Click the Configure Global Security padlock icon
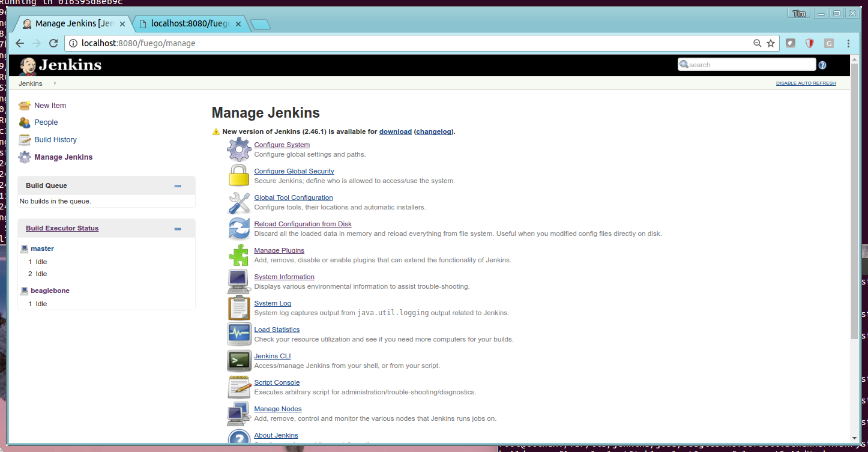Image resolution: width=868 pixels, height=452 pixels. click(x=239, y=176)
